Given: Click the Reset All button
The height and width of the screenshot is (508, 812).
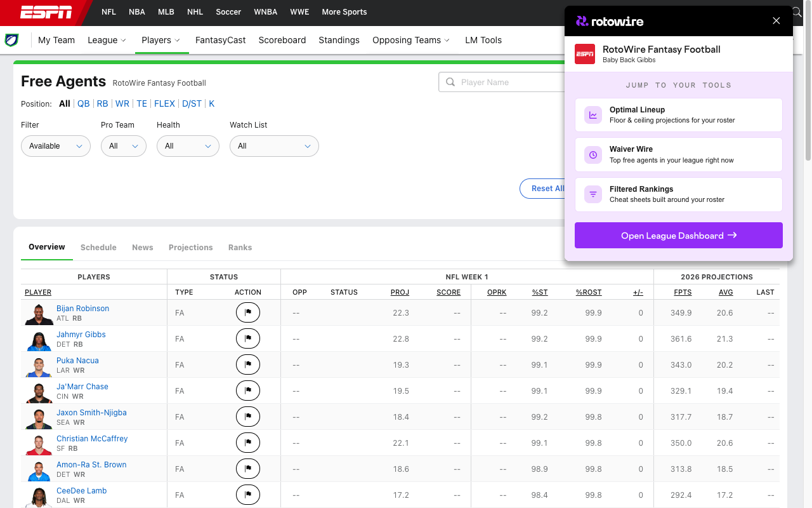Looking at the screenshot, I should click(544, 189).
